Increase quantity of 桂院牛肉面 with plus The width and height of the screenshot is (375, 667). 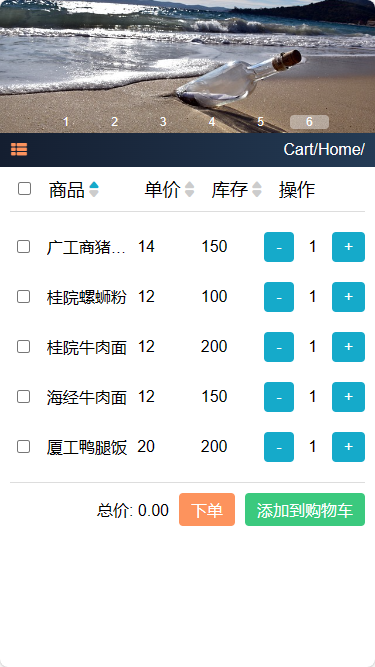coord(348,347)
